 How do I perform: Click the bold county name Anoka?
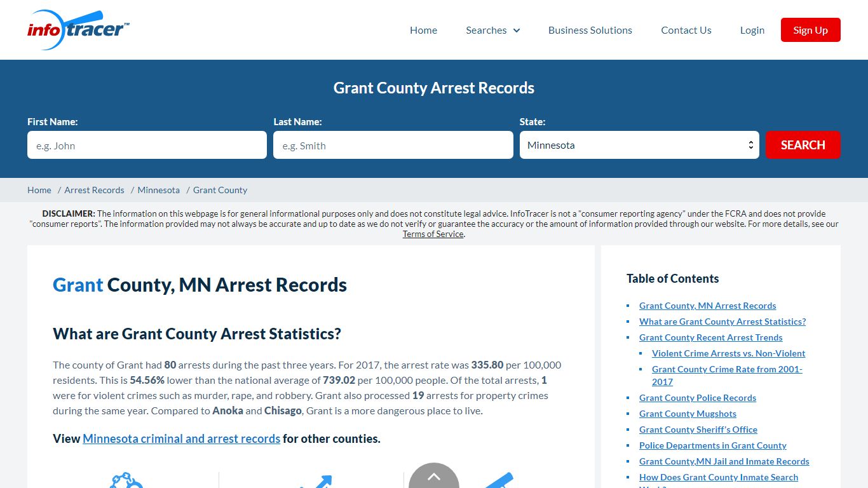coord(227,410)
